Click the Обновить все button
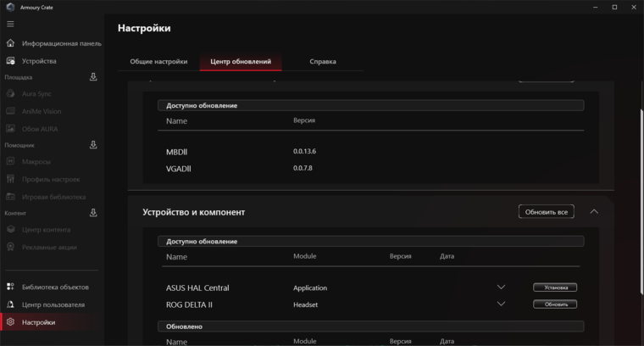Viewport: 644px width, 346px height. coord(546,211)
